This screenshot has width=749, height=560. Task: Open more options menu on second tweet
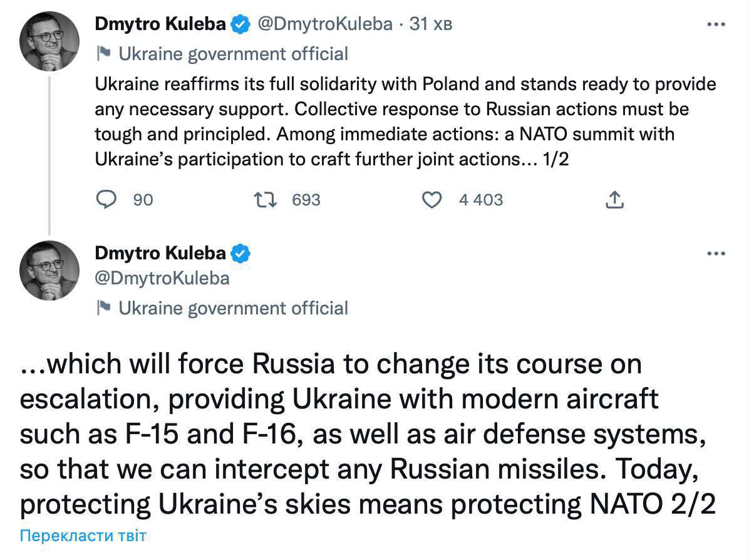click(x=716, y=254)
